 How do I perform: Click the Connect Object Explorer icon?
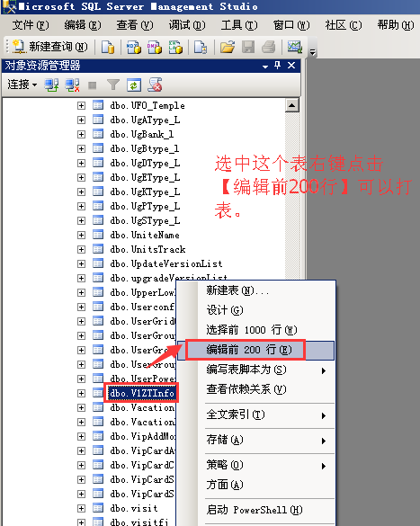(51, 85)
